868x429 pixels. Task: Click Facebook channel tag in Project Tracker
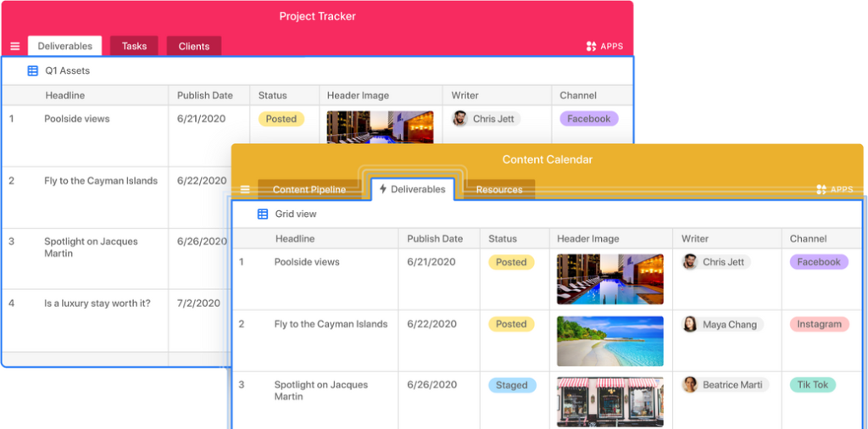(x=589, y=119)
